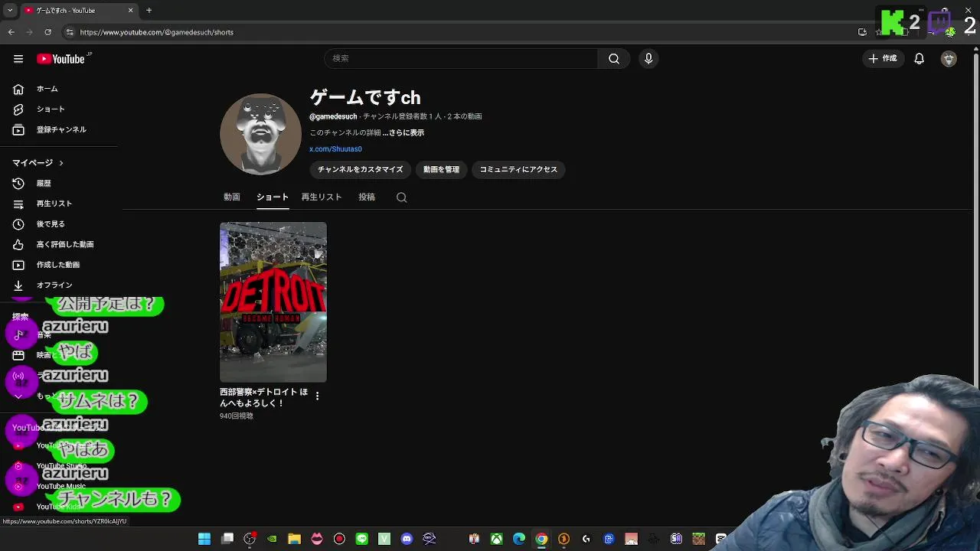980x551 pixels.
Task: Open the tab search dropdown arrow
Action: point(9,11)
